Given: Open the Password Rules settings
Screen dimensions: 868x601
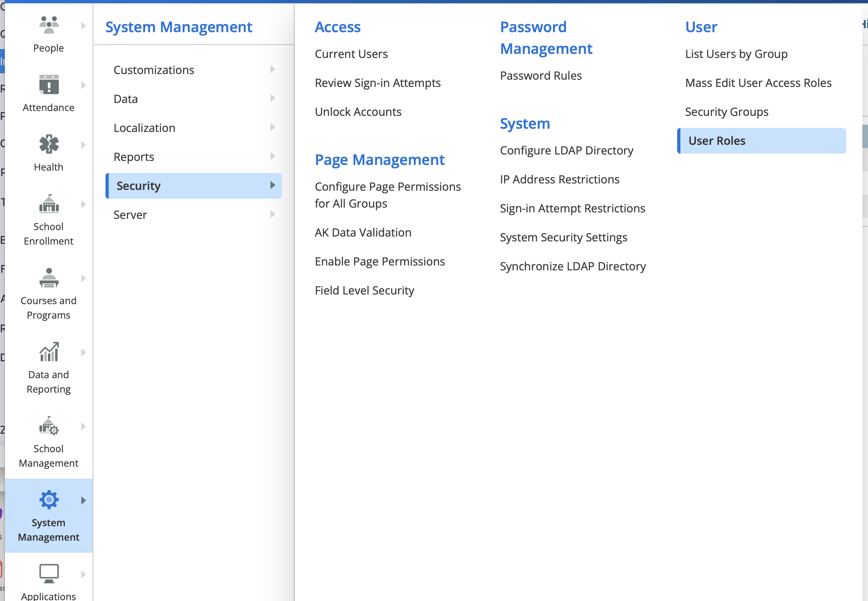Looking at the screenshot, I should (x=541, y=75).
